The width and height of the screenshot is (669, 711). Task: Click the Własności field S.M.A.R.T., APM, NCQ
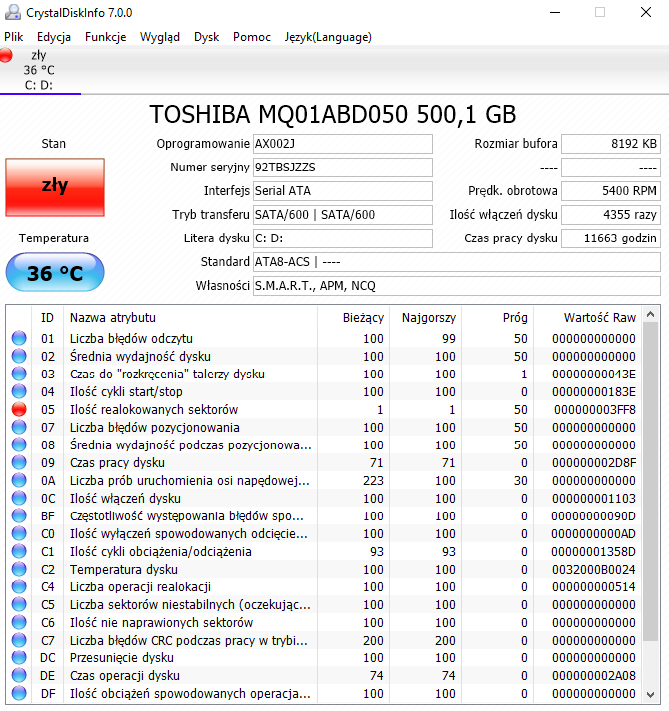[x=456, y=286]
